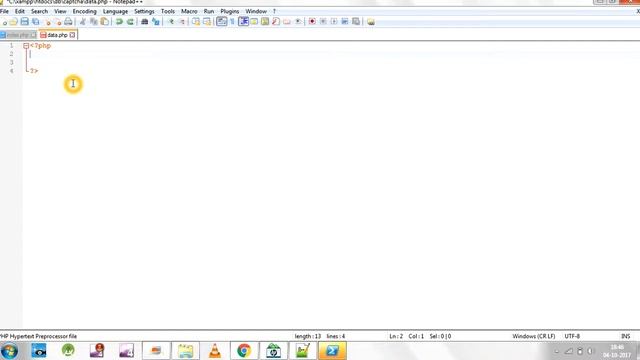
Task: Save the current file with the Save icon
Action: 24,22
